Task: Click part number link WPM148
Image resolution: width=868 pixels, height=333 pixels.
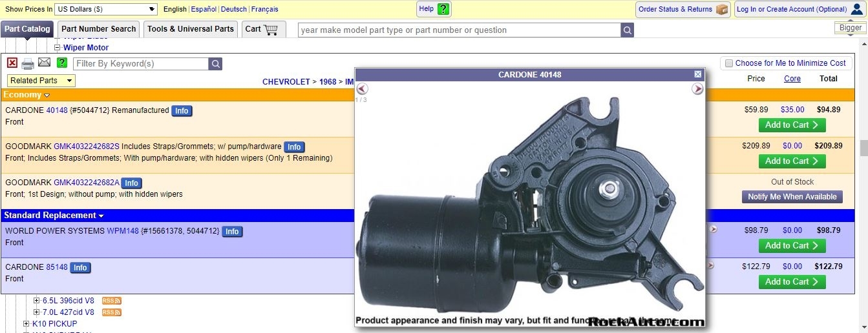Action: click(x=123, y=231)
